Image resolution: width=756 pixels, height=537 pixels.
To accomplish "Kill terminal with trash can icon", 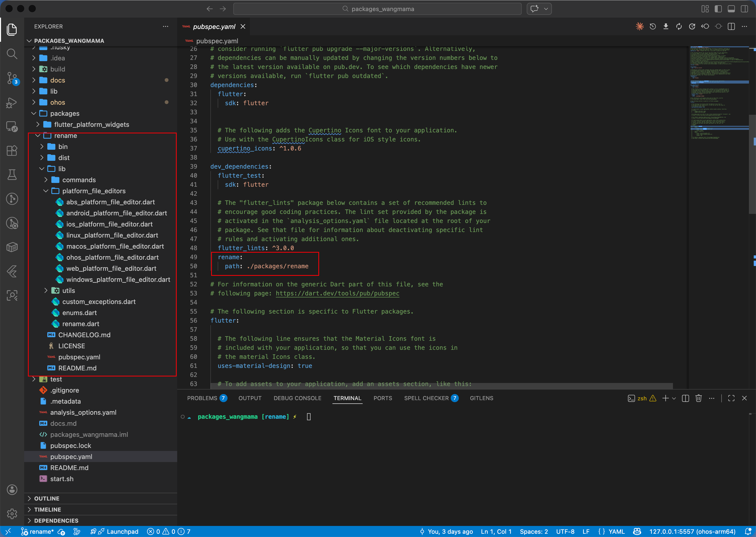I will coord(698,398).
